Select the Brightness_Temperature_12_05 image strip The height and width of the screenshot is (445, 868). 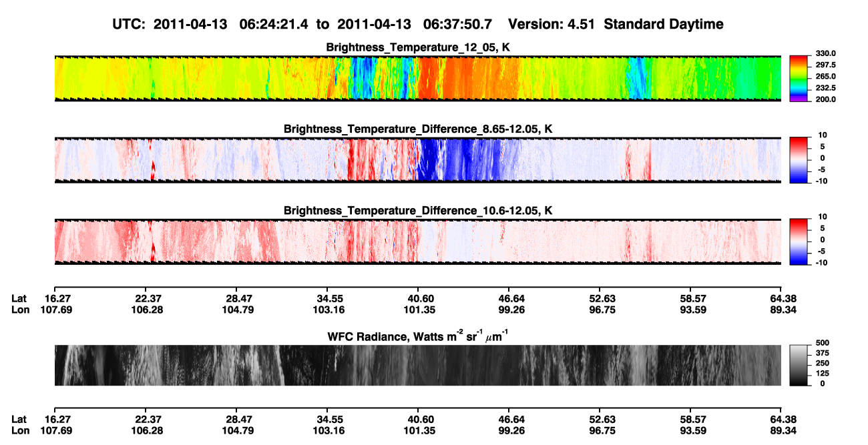[417, 78]
